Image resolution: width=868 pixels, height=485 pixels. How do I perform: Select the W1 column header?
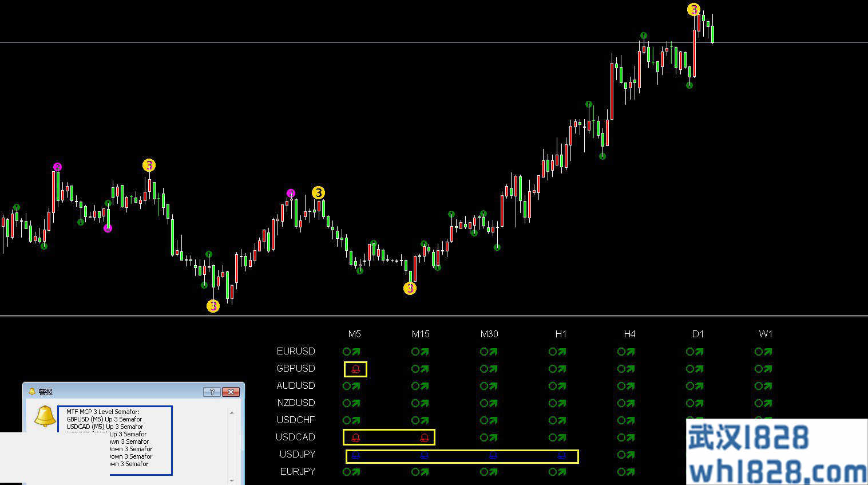coord(766,334)
